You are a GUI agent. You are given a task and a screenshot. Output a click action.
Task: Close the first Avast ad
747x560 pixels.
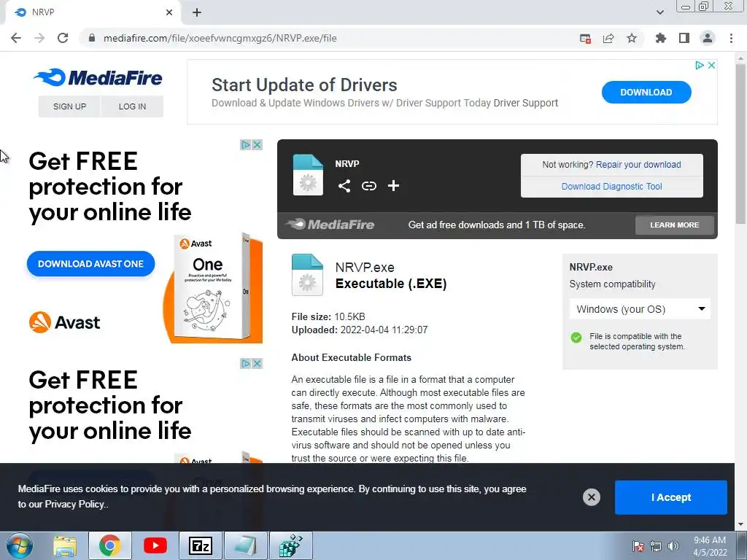(258, 144)
